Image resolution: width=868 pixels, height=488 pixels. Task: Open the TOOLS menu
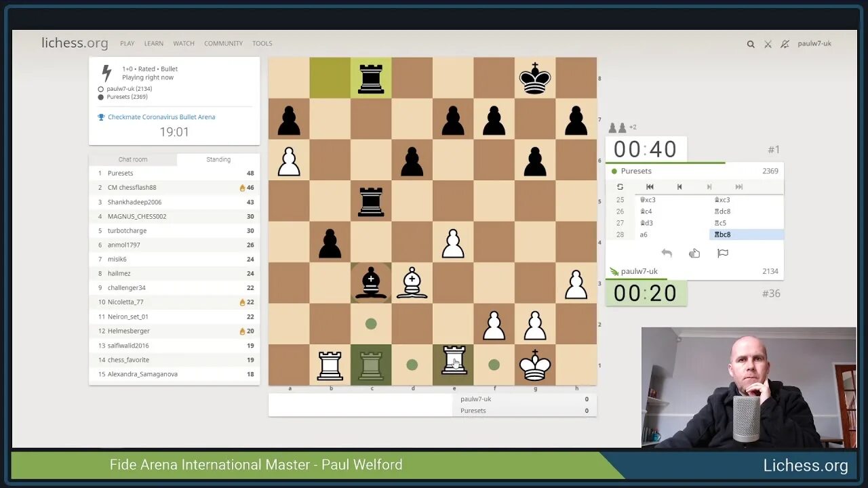coord(262,43)
